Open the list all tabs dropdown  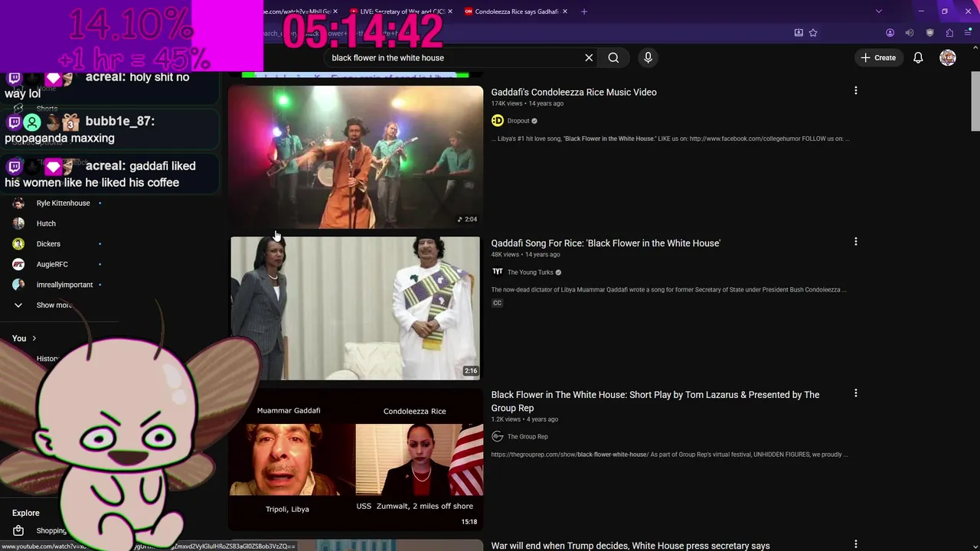point(879,11)
